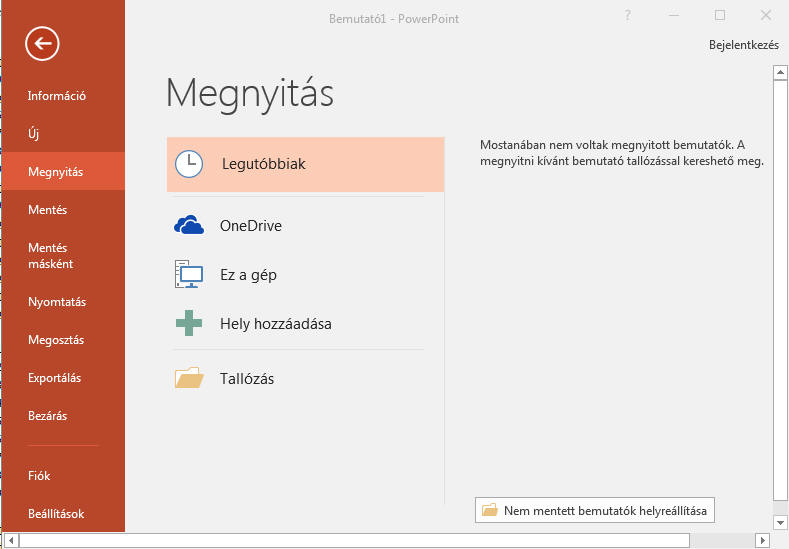Click the green plus icon

click(189, 323)
